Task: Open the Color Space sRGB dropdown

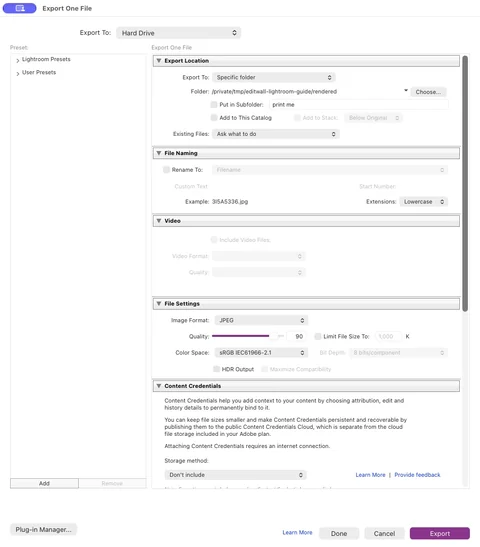Action: click(261, 353)
